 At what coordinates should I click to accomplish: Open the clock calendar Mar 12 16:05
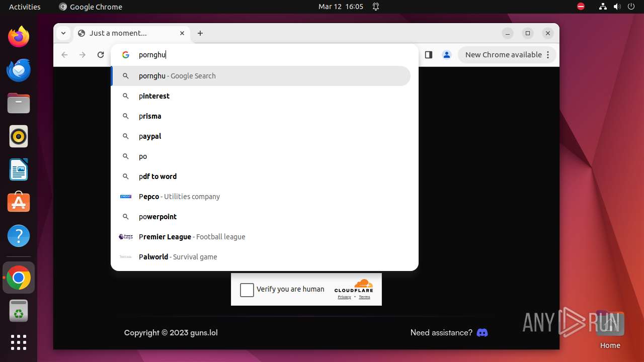tap(341, 7)
